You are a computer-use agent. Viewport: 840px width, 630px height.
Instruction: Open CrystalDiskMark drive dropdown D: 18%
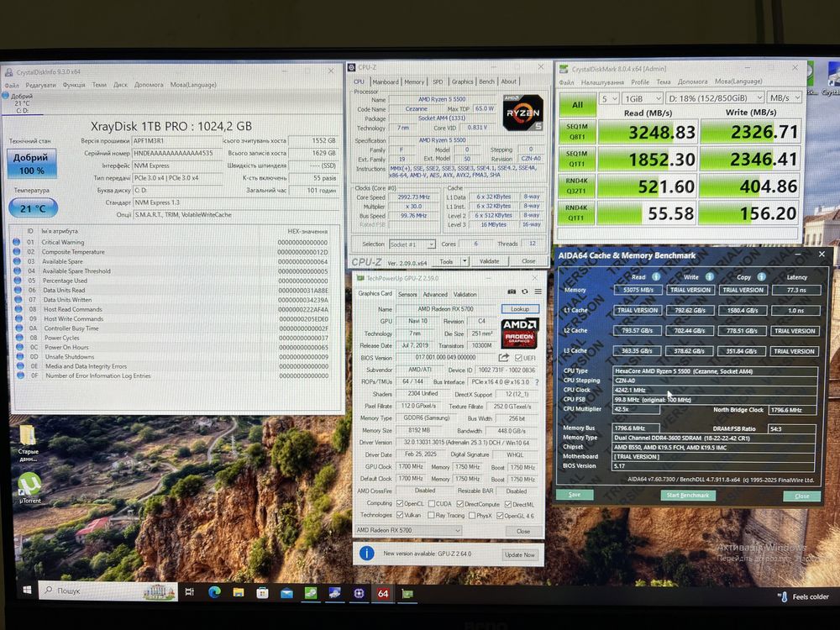point(715,98)
